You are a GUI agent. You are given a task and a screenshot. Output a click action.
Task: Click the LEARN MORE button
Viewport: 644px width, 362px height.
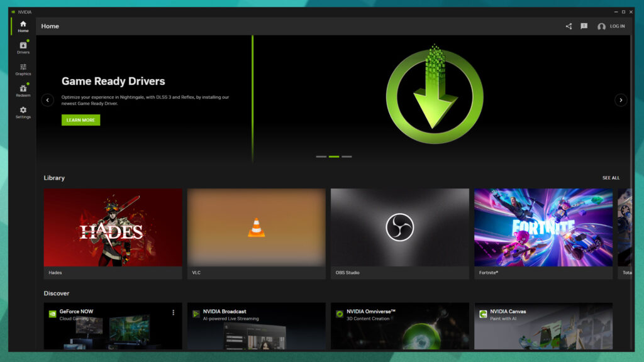click(x=80, y=120)
